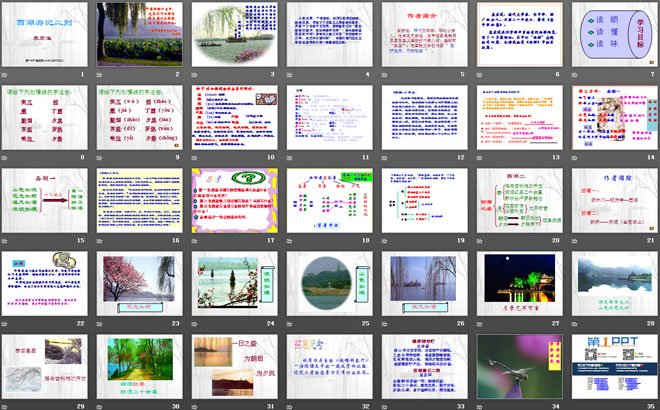This screenshot has height=410, width=660.
Task: Select slide 9 with pinyin annotations
Action: [x=140, y=117]
